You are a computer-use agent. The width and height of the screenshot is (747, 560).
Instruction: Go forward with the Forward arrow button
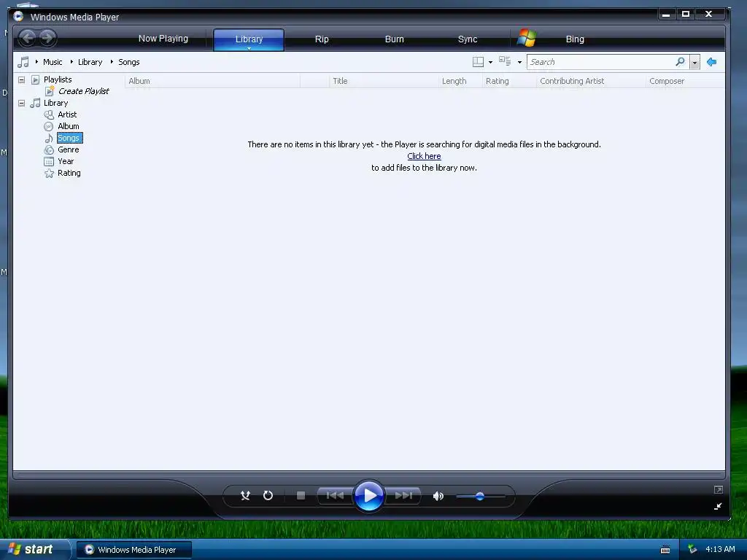pyautogui.click(x=47, y=38)
